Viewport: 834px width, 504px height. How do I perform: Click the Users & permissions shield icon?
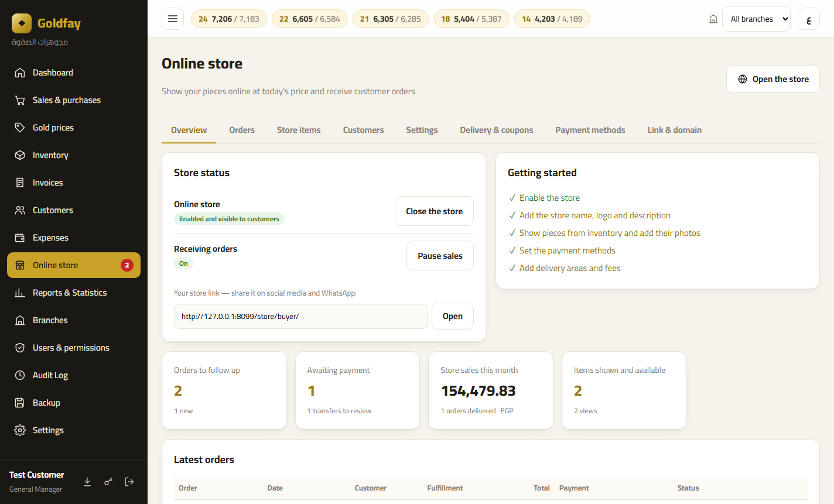pos(20,348)
